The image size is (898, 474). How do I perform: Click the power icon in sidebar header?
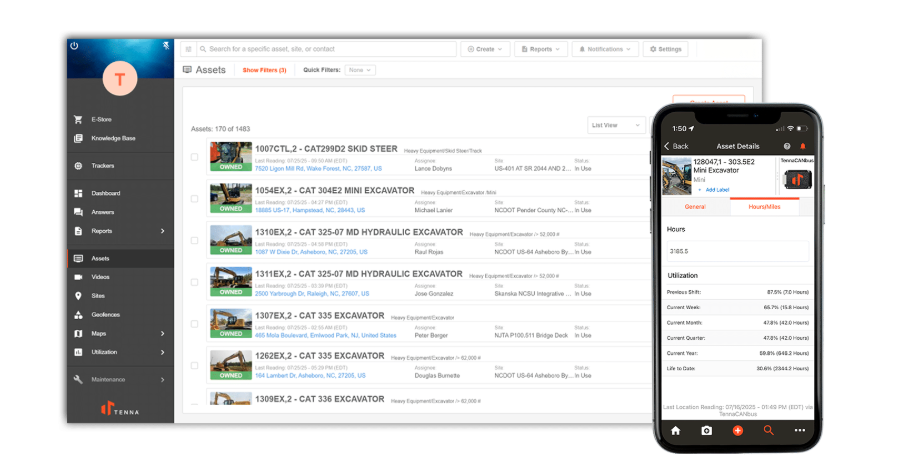pyautogui.click(x=74, y=46)
